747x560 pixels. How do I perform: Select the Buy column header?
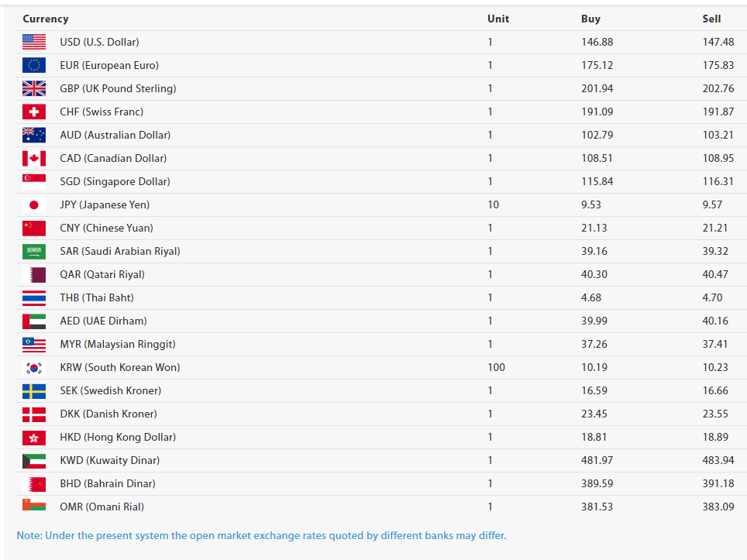(590, 19)
